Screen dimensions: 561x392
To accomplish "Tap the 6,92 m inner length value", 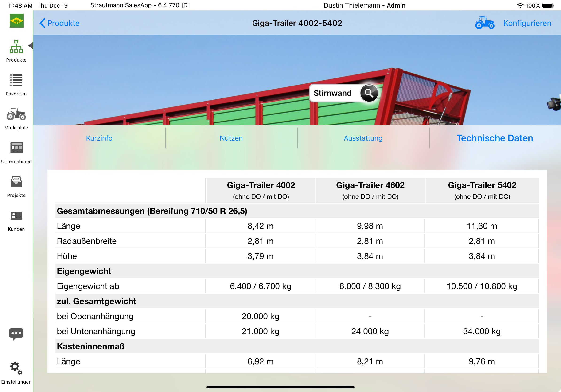I will coord(261,361).
